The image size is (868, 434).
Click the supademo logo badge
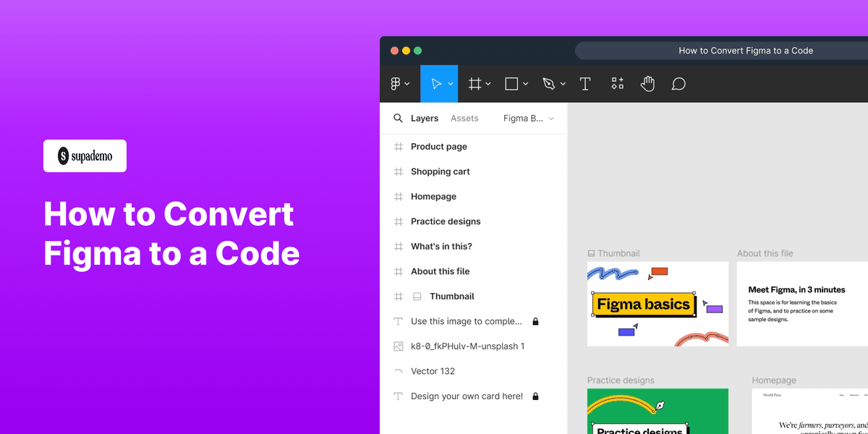(x=85, y=156)
